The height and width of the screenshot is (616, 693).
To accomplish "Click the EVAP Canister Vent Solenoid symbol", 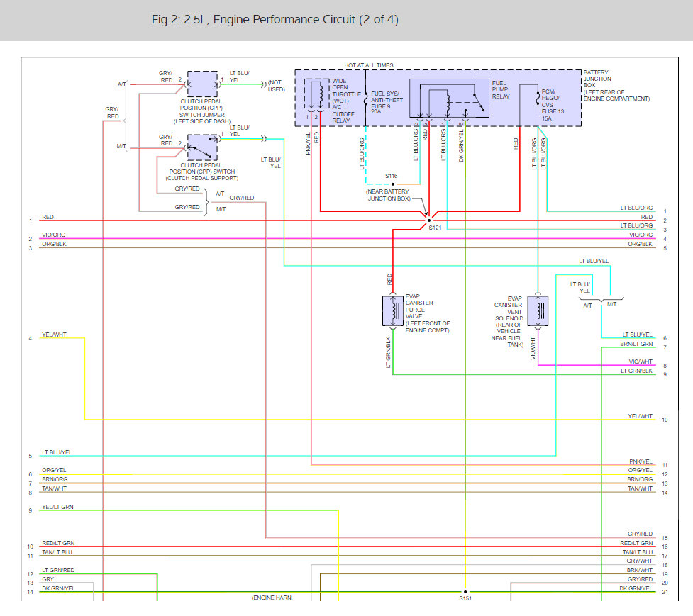I will (x=538, y=311).
